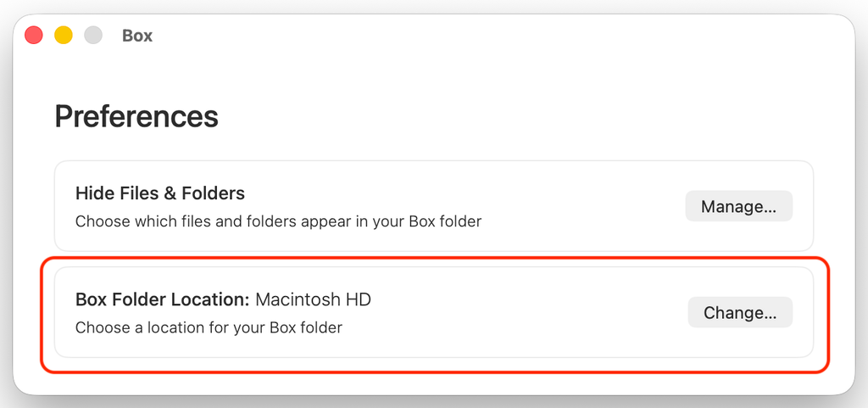The image size is (868, 408).
Task: Click the blank margin left of Hide Files row
Action: coord(34,206)
